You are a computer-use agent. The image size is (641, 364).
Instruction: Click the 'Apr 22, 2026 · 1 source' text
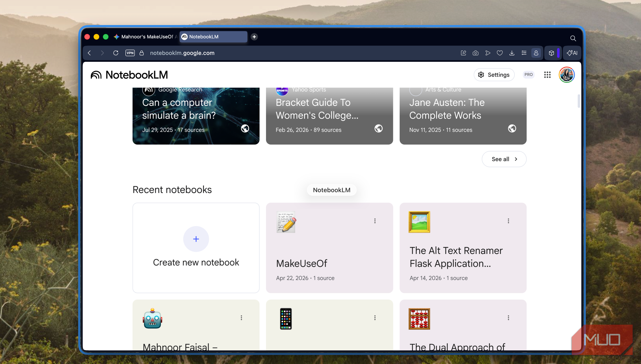pos(305,278)
